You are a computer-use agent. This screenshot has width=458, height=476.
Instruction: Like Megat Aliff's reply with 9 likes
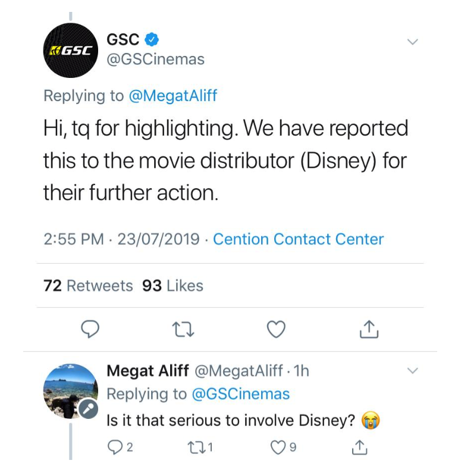(283, 447)
